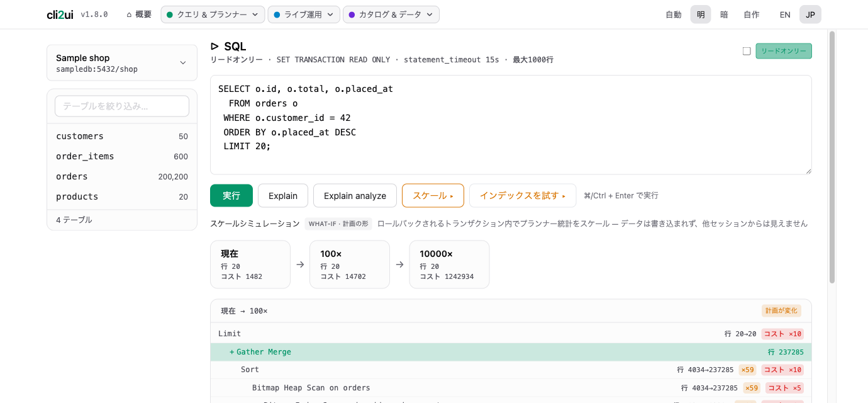Select the 100× scale card
The height and width of the screenshot is (403, 868).
pyautogui.click(x=350, y=264)
